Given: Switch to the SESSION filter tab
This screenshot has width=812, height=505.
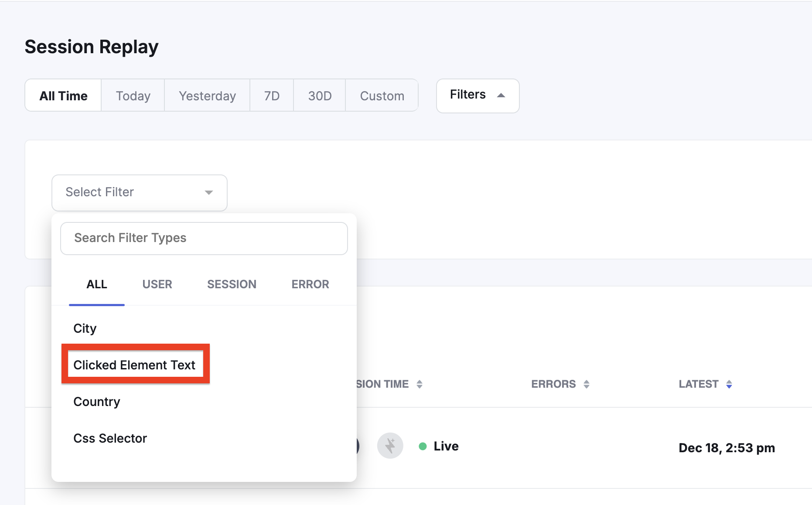Looking at the screenshot, I should 232,284.
